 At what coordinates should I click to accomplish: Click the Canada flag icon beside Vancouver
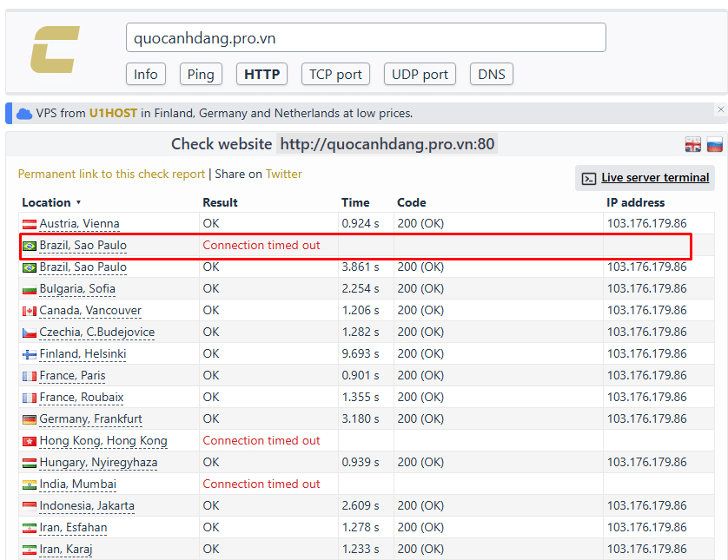(x=30, y=311)
